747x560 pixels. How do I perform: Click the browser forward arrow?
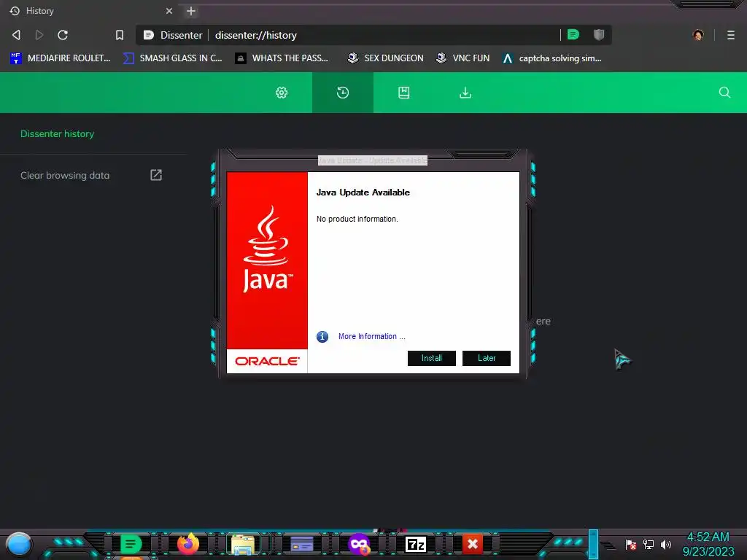pyautogui.click(x=39, y=35)
